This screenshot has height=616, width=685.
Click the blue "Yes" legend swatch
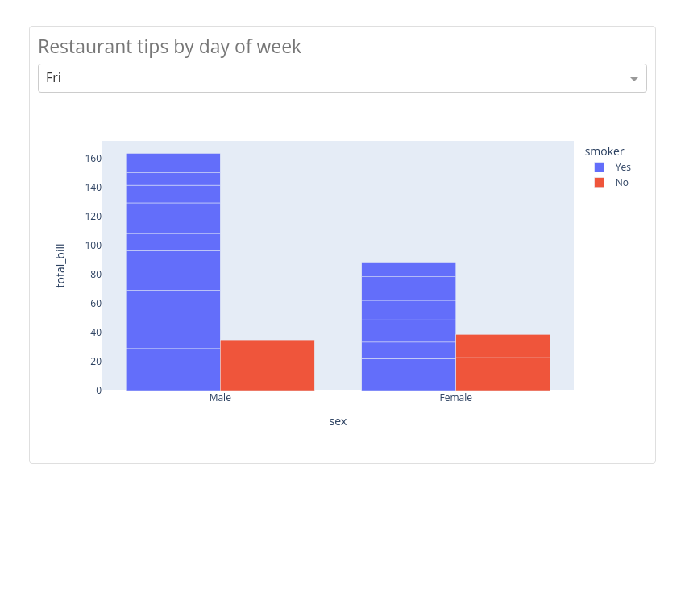point(600,167)
